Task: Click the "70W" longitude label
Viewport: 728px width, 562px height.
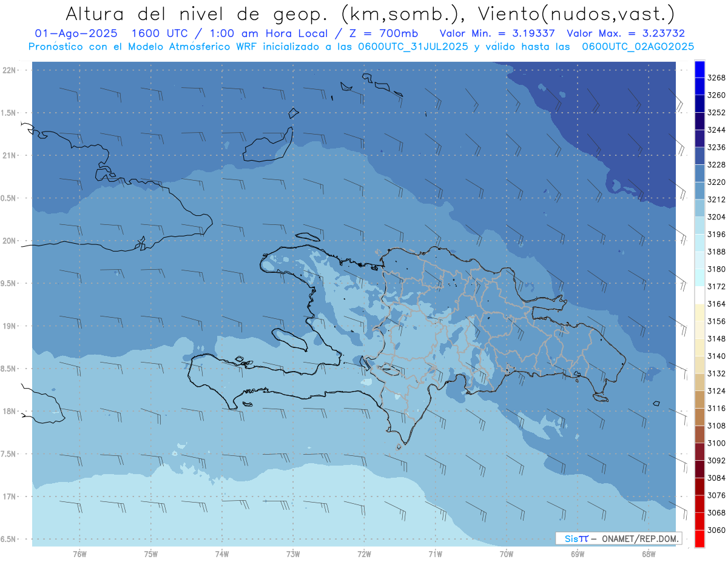Action: tap(507, 554)
